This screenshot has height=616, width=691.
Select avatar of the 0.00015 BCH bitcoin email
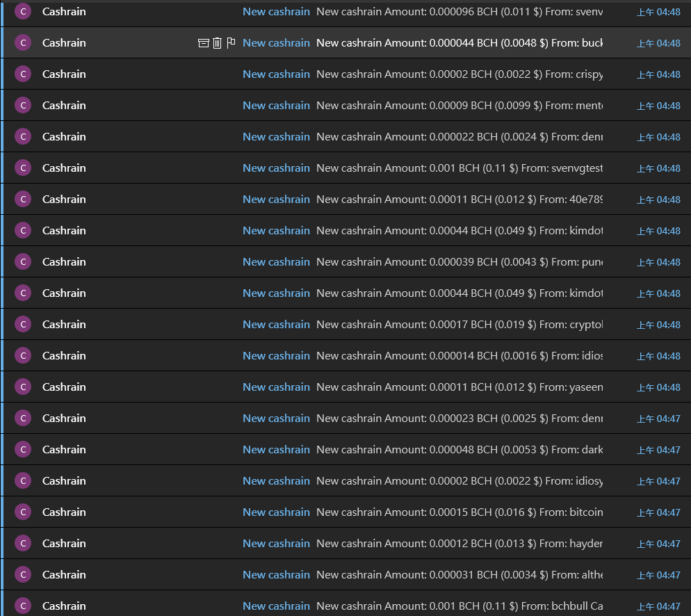[23, 512]
